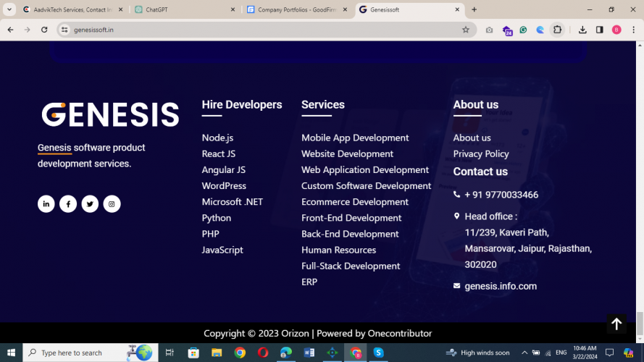This screenshot has width=644, height=362.
Task: Open the Python developers link
Action: coord(217,218)
